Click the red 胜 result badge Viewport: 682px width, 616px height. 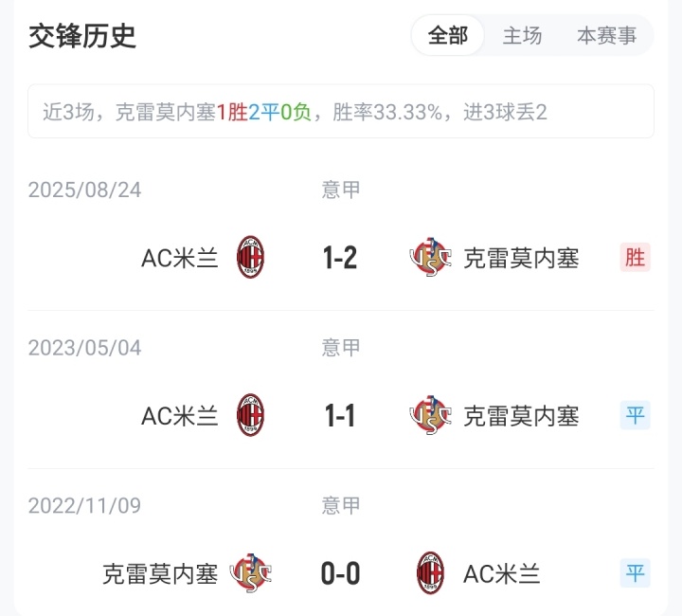point(636,257)
